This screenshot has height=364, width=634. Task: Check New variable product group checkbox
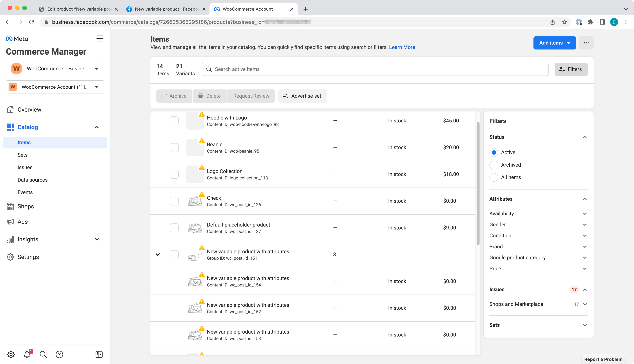tap(174, 255)
